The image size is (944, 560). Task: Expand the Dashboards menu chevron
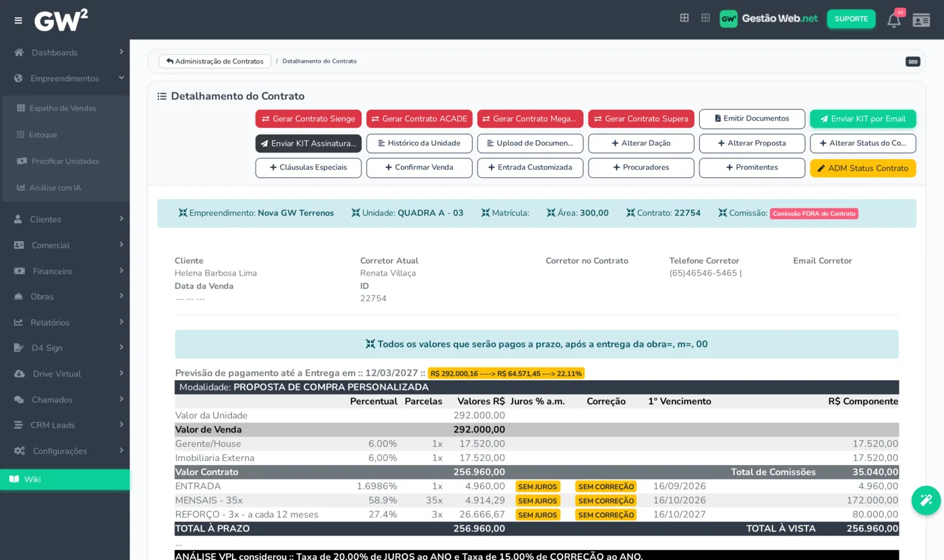pos(121,52)
